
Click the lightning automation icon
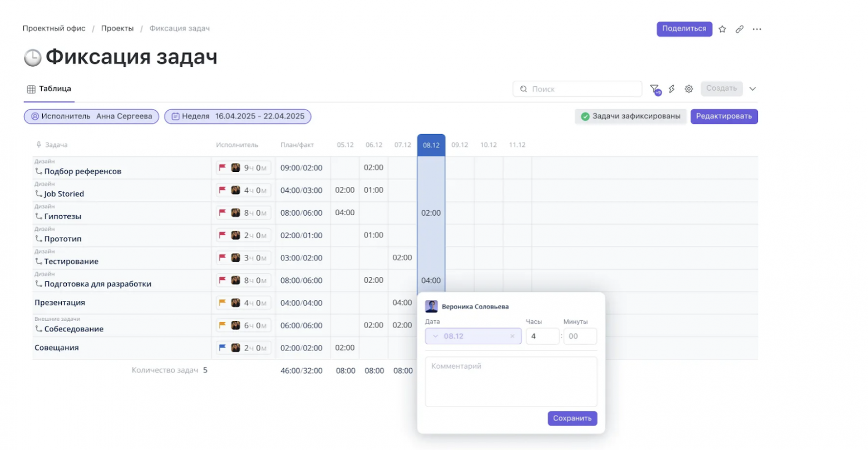tap(672, 88)
